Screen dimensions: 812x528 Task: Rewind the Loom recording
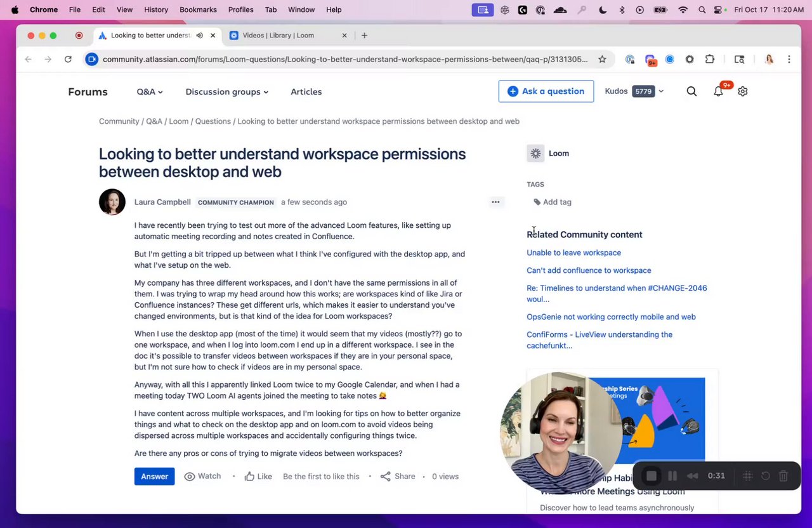click(x=693, y=476)
